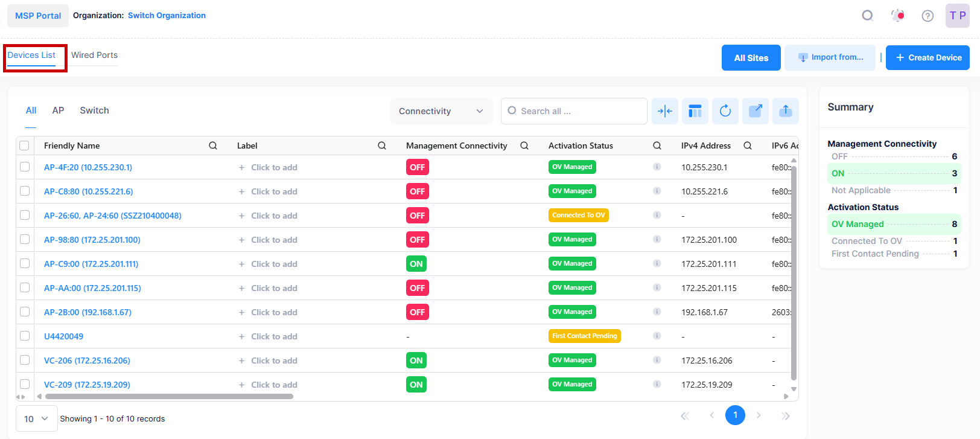Select checkbox for AP-4F:20 device
This screenshot has width=980, height=439.
coord(25,167)
